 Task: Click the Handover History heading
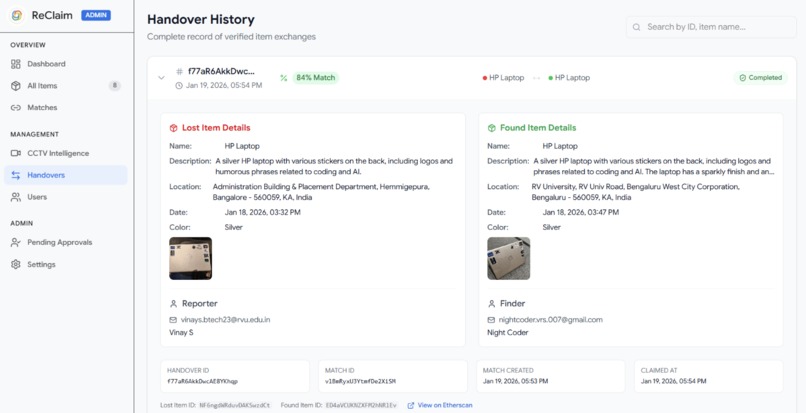pyautogui.click(x=201, y=20)
